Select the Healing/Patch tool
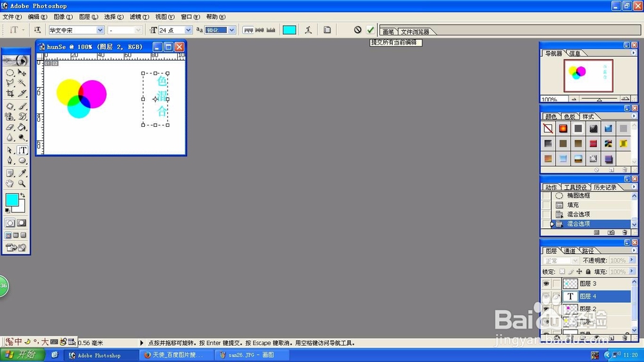 click(10, 106)
